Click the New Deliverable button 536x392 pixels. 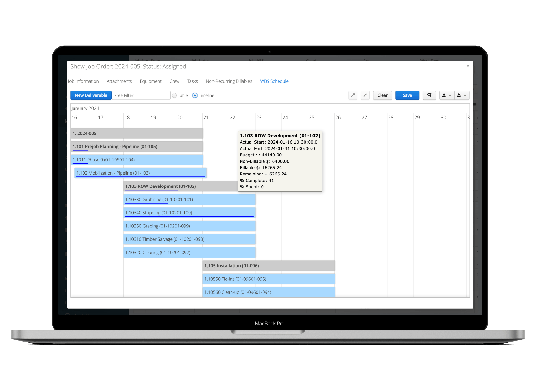pyautogui.click(x=91, y=95)
